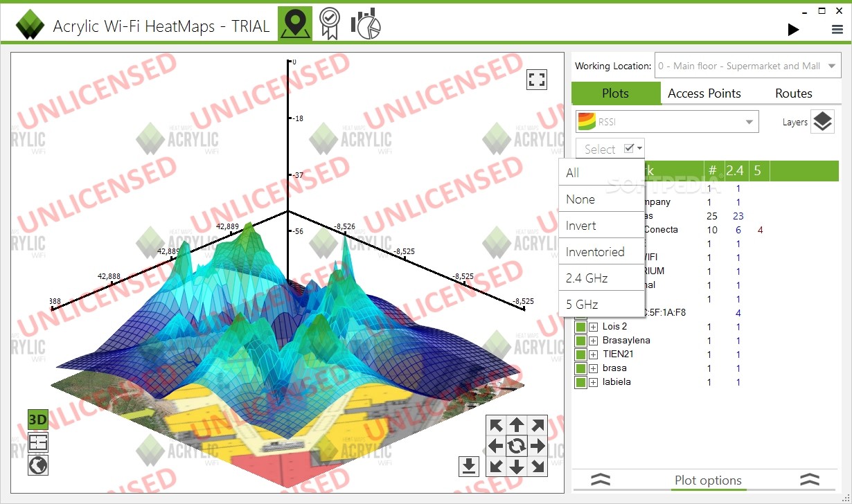
Task: Click the TIEN21 network name
Action: tap(618, 354)
